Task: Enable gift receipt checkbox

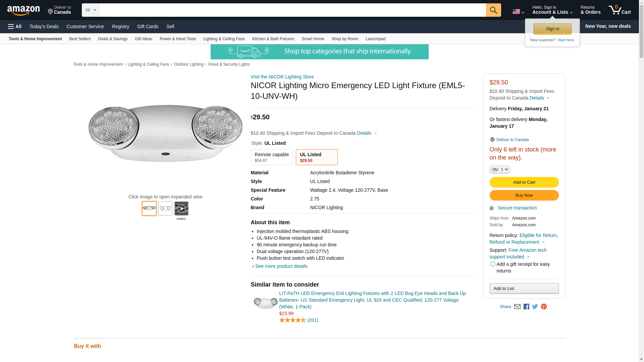Action: [x=493, y=264]
